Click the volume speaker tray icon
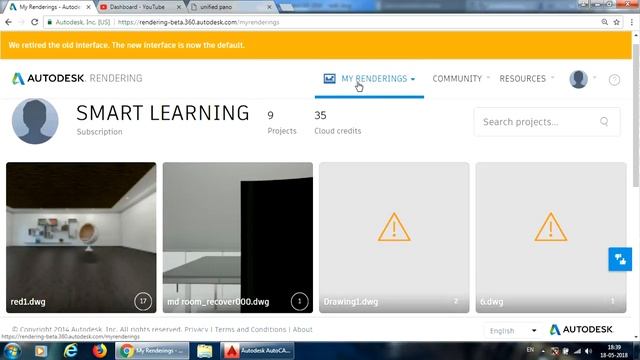Viewport: 640px width, 360px height. coord(588,351)
